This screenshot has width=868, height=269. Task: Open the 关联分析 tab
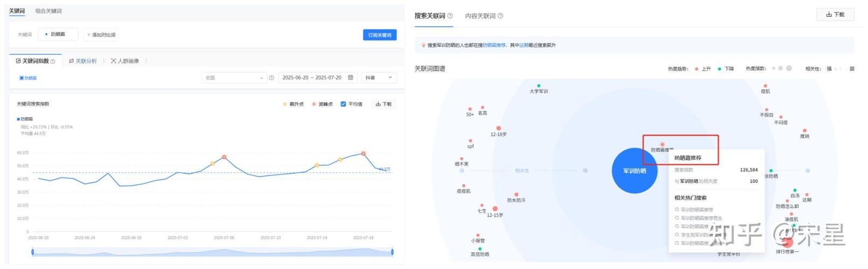(83, 61)
